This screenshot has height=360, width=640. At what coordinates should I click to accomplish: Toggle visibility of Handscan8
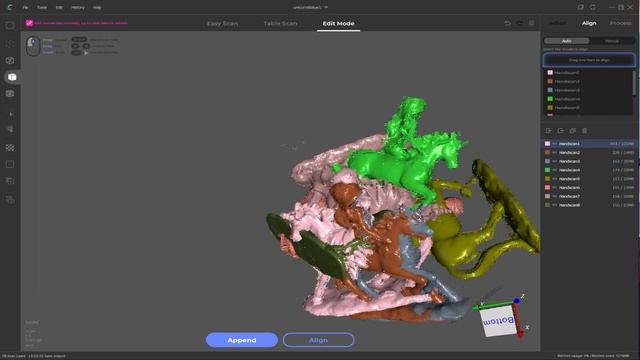(555, 205)
